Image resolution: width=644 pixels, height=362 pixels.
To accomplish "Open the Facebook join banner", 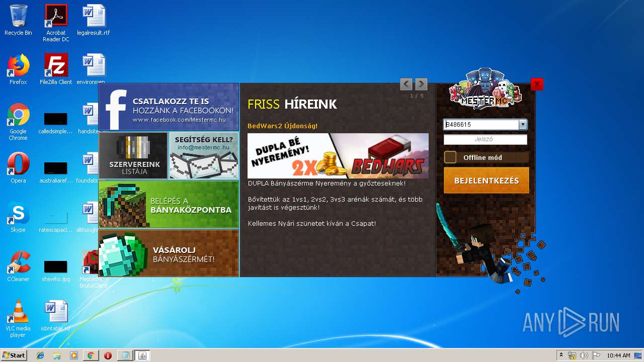I will [x=169, y=107].
